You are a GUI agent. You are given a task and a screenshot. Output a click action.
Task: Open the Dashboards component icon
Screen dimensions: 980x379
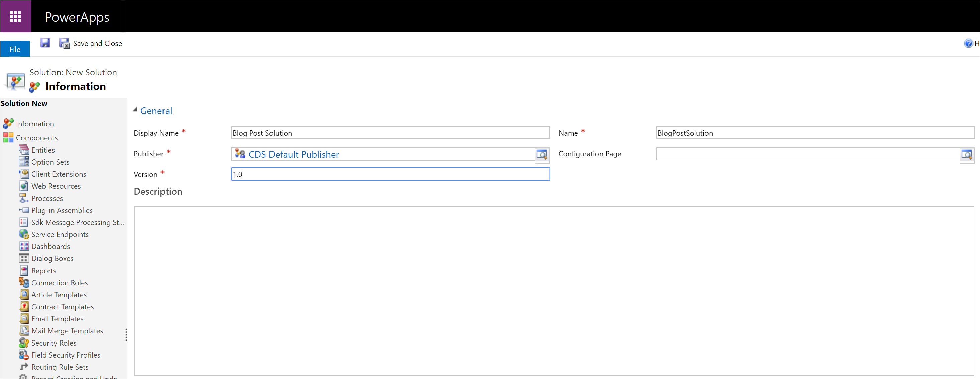[24, 246]
